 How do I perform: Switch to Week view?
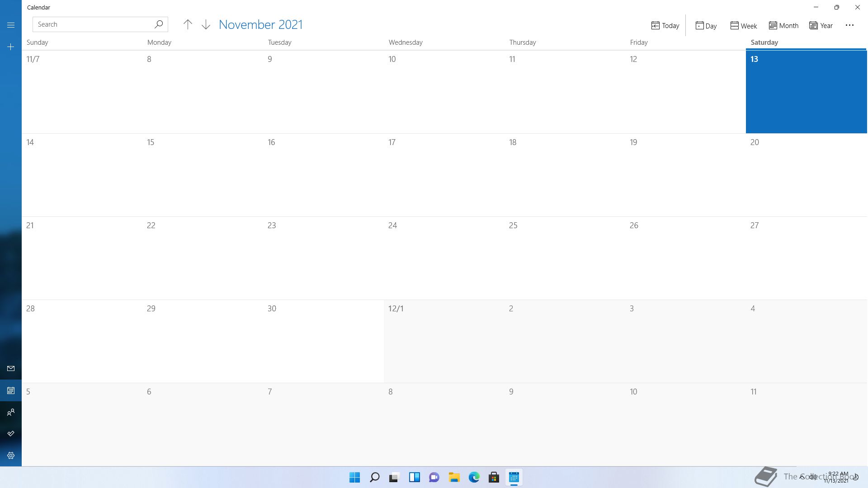743,26
